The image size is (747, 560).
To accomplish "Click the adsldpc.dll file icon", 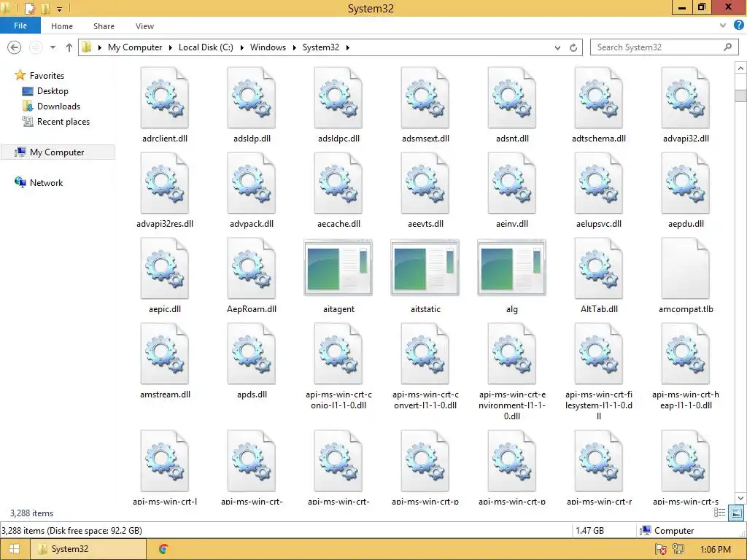I will (x=338, y=98).
